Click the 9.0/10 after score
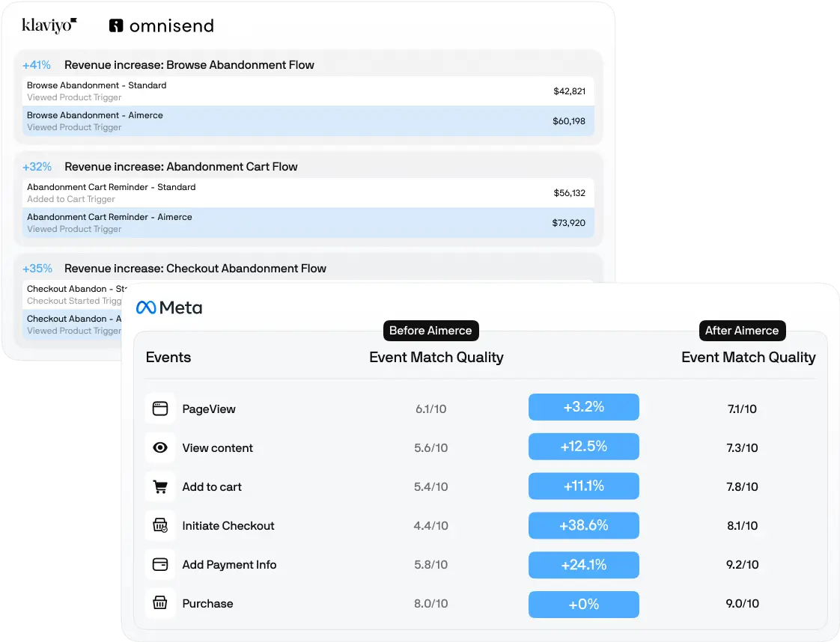 742,603
